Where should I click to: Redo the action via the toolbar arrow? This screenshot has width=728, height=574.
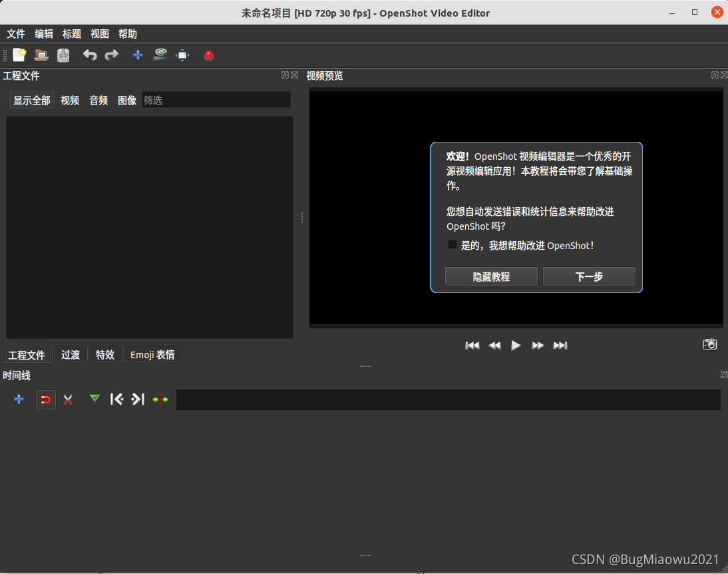pos(111,55)
